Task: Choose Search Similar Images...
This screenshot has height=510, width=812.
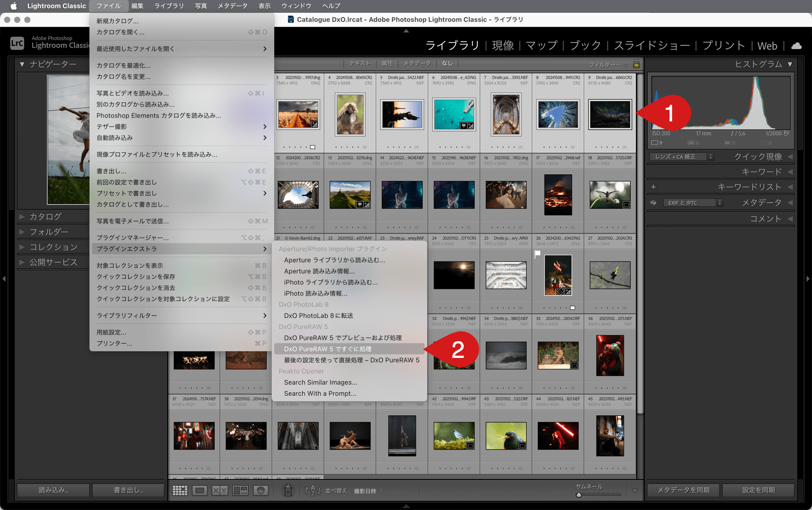Action: click(x=350, y=382)
